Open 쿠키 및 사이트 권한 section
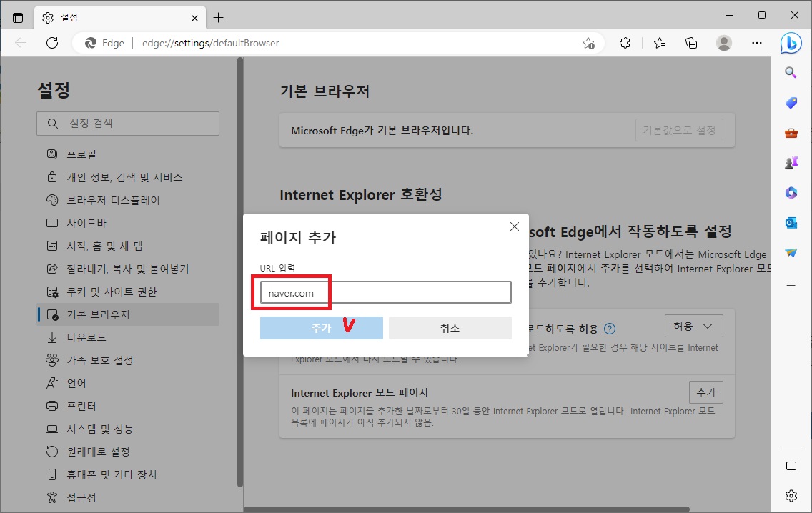812x513 pixels. (128, 292)
